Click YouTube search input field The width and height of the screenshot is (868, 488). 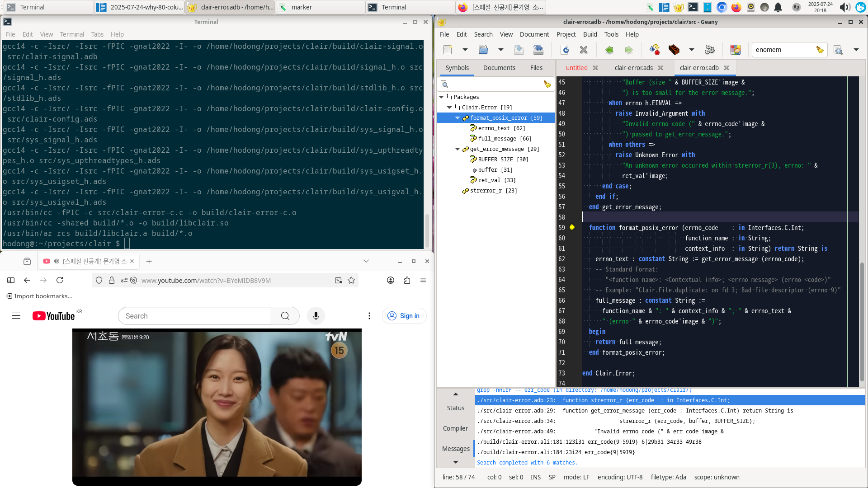pyautogui.click(x=194, y=316)
